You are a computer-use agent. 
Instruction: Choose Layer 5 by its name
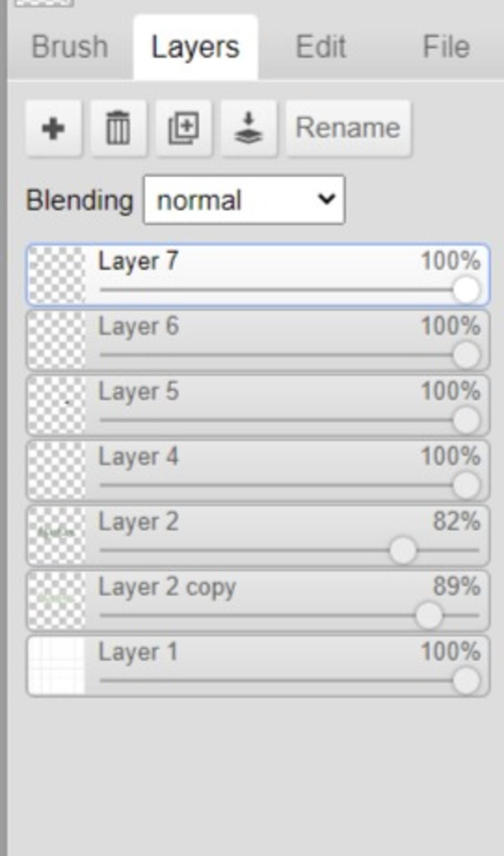pyautogui.click(x=138, y=392)
